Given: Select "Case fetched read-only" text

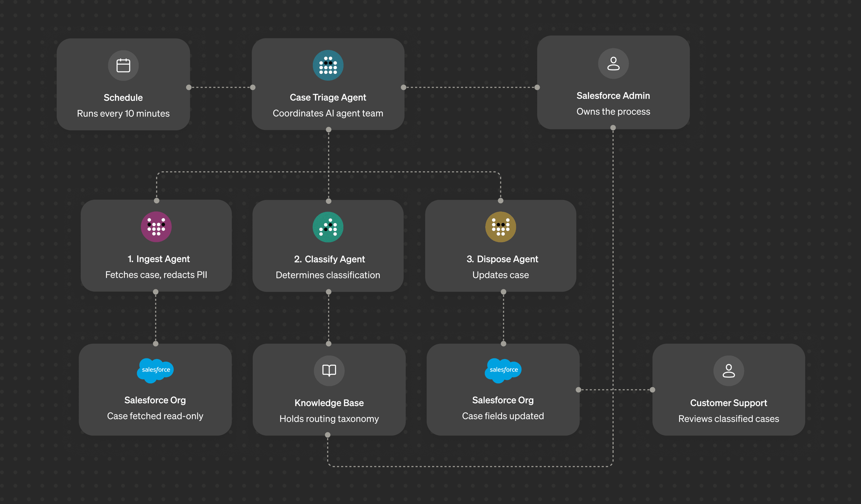Looking at the screenshot, I should [155, 416].
